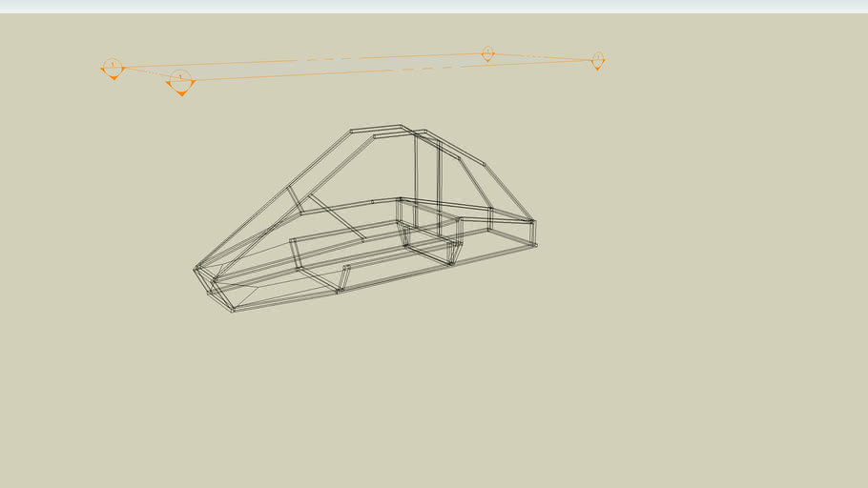Select the short cross brace near the front slope
Screen dimensions: 868x488
pos(295,199)
